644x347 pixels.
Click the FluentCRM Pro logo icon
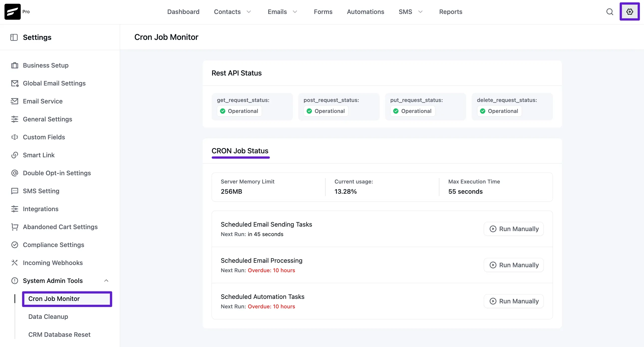click(12, 12)
